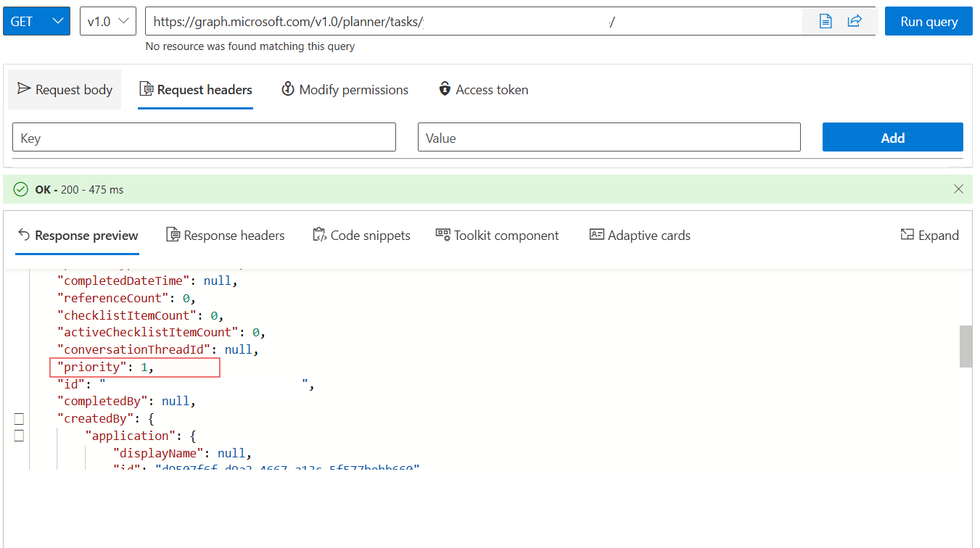Click the documentation page icon in URL bar
The height and width of the screenshot is (548, 980).
825,21
